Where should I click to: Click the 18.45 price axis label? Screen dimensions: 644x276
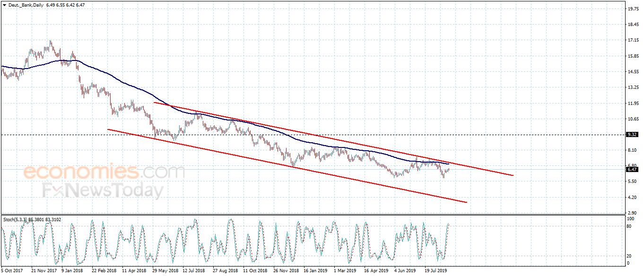[634, 25]
